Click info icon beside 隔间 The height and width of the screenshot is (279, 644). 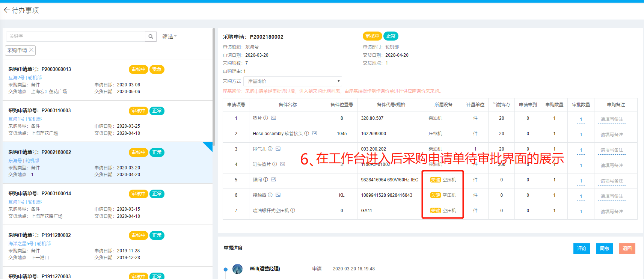265,179
